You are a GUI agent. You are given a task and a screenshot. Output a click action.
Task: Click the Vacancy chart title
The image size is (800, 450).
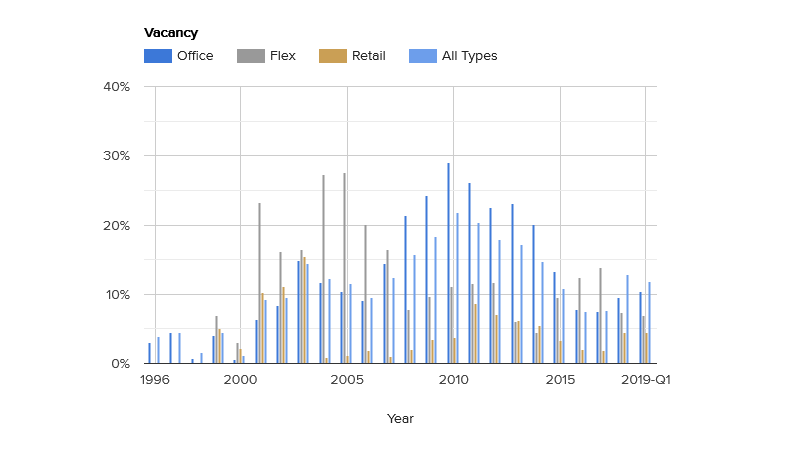(171, 33)
